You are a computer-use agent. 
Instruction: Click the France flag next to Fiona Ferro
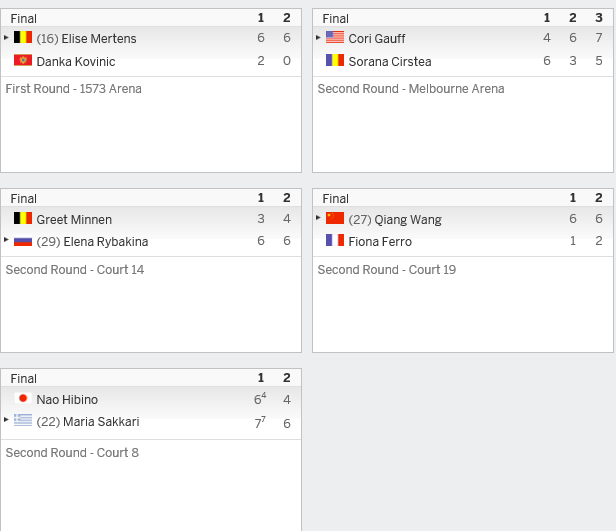pos(335,240)
